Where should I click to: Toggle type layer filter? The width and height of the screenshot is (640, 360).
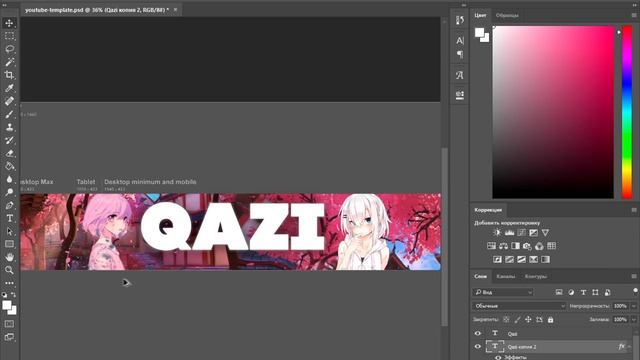[x=583, y=292]
